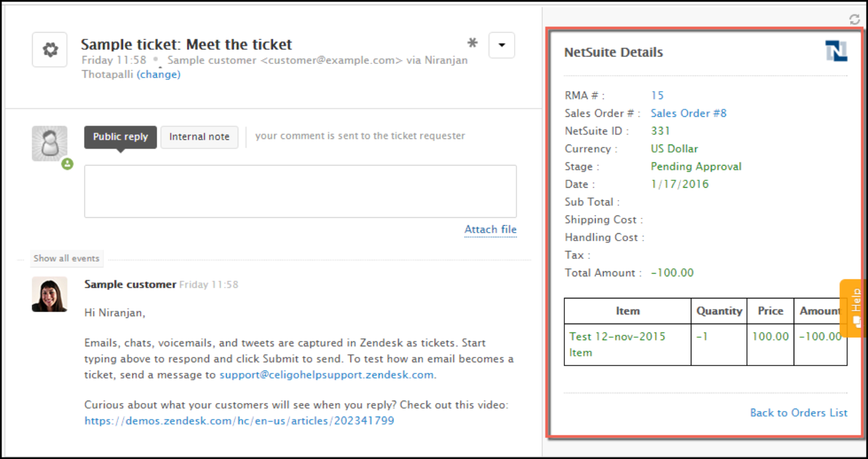Click the Quantity column header

719,311
